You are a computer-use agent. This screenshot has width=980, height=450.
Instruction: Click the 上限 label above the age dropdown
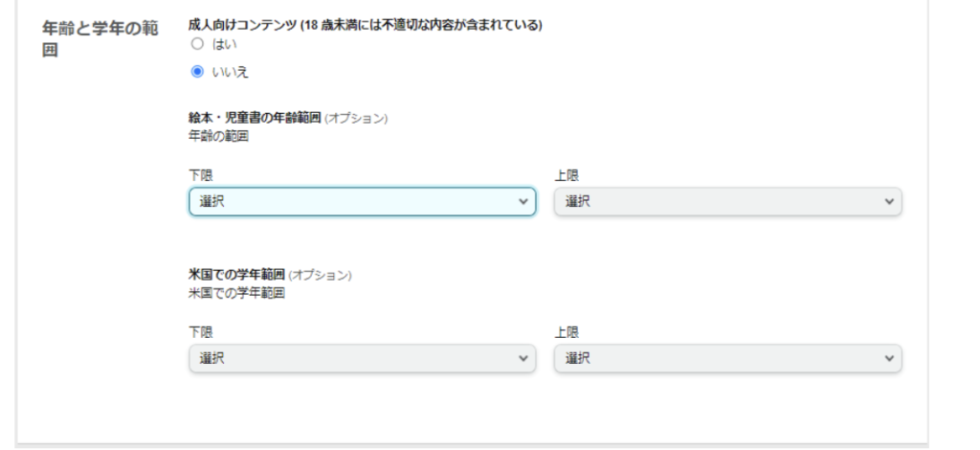[567, 175]
